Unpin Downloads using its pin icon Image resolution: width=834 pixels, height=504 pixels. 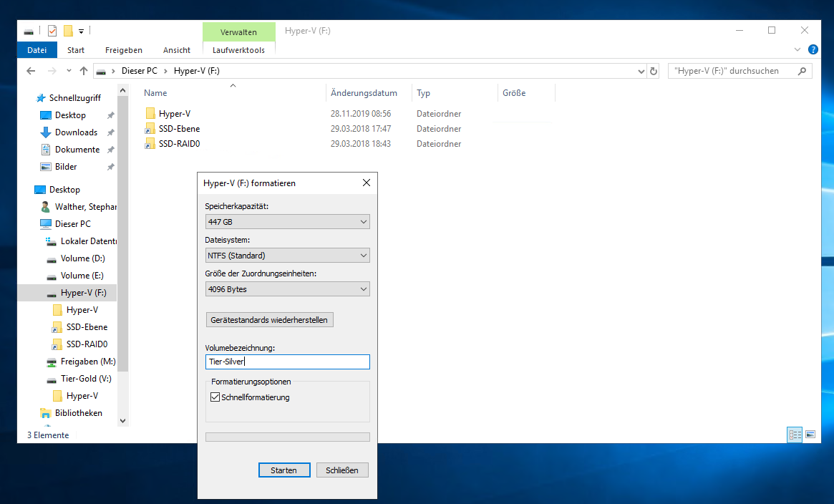(111, 132)
